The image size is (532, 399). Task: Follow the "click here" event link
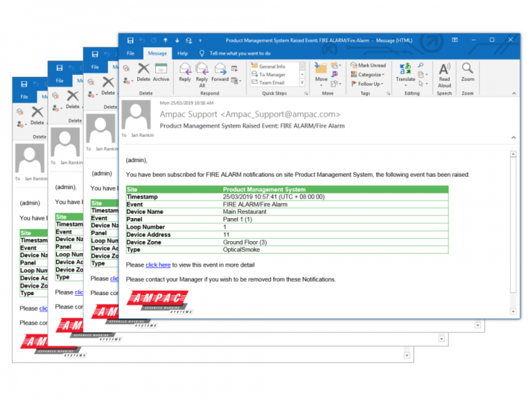[x=158, y=265]
